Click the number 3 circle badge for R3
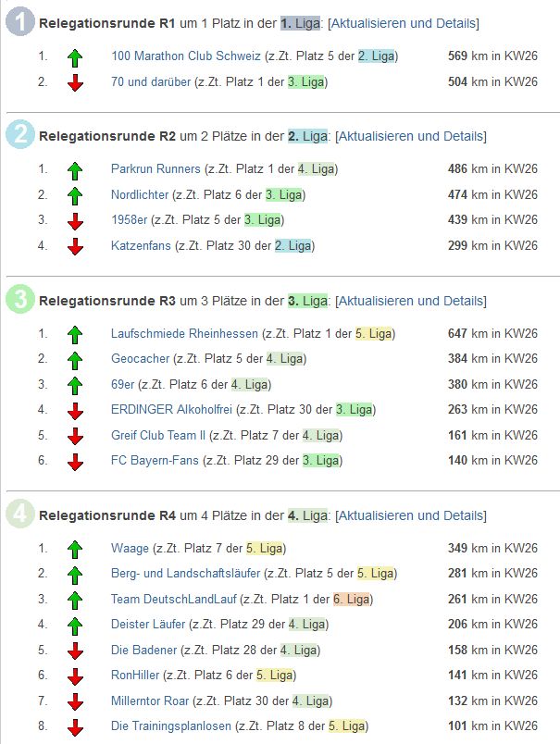This screenshot has width=560, height=744. click(19, 300)
